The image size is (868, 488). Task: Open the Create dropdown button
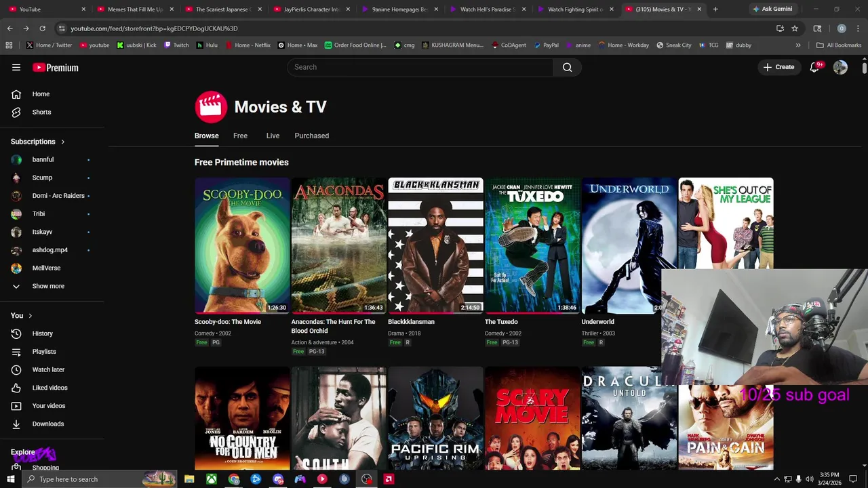[778, 67]
